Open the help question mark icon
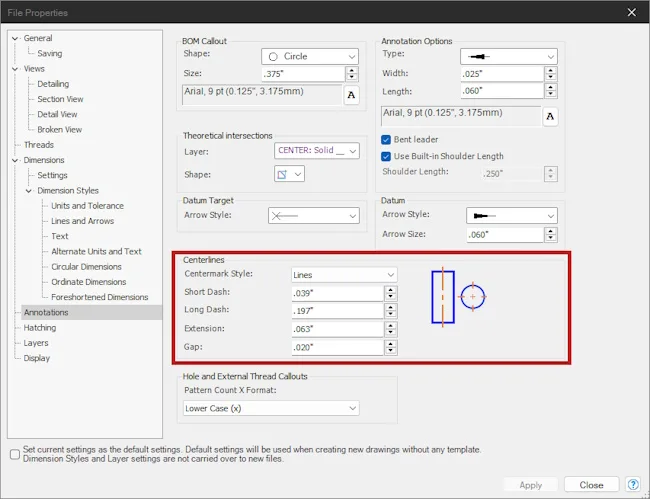This screenshot has width=650, height=499. pyautogui.click(x=633, y=484)
